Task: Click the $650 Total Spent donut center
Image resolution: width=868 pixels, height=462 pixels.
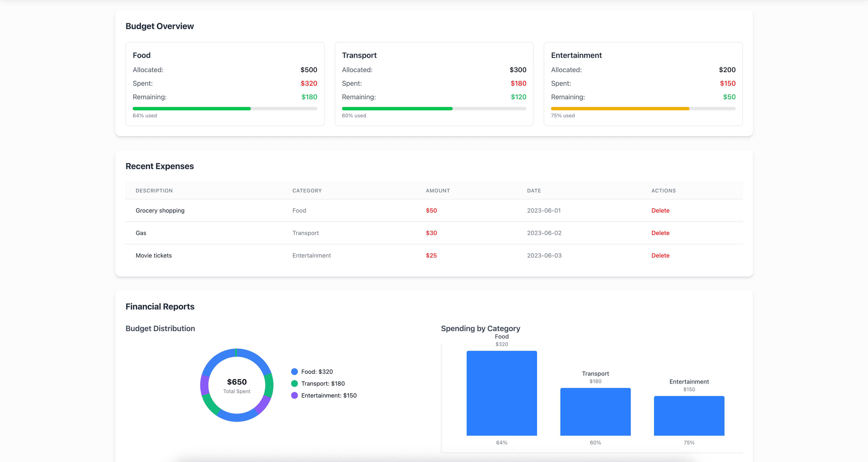Action: (236, 385)
